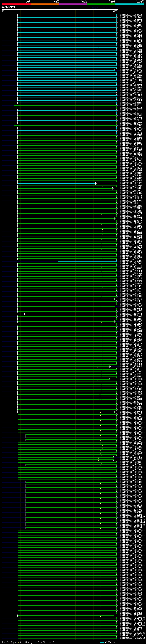
Task: Select hit label UniRef100_Q3ED56
Action: point(131,40)
